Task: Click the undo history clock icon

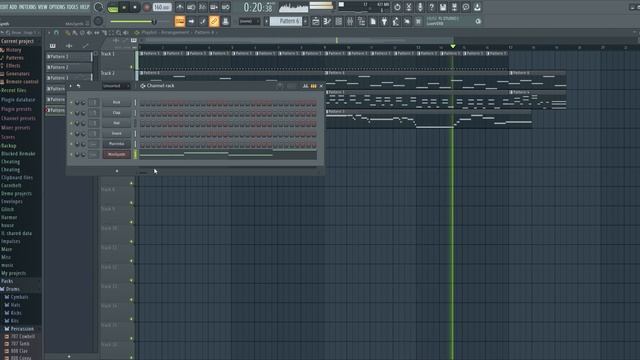Action: 397,7
